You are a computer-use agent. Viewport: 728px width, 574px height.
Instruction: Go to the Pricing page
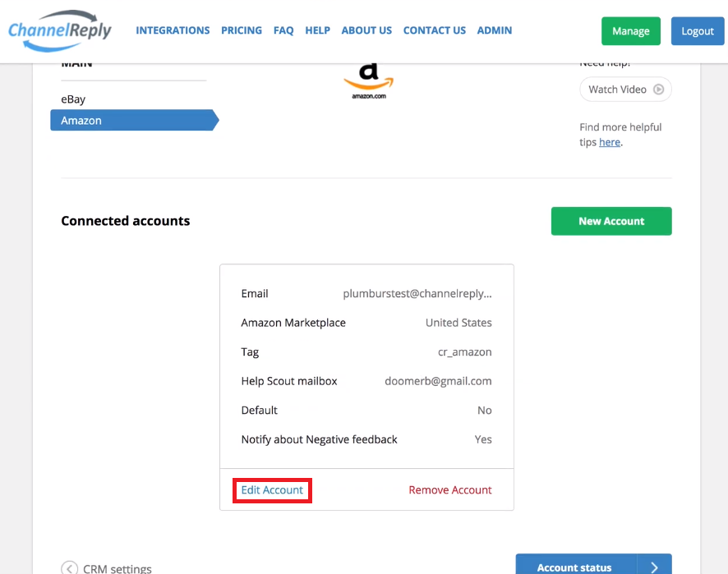pos(242,30)
